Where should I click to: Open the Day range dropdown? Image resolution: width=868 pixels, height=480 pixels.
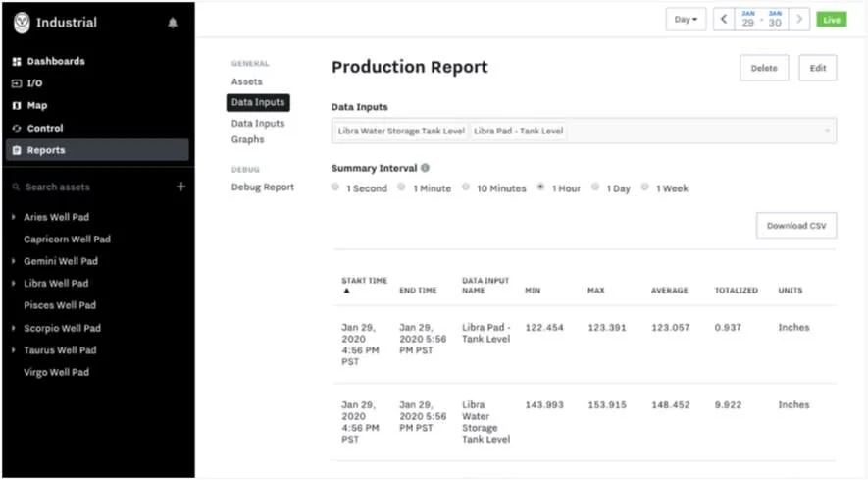click(686, 20)
